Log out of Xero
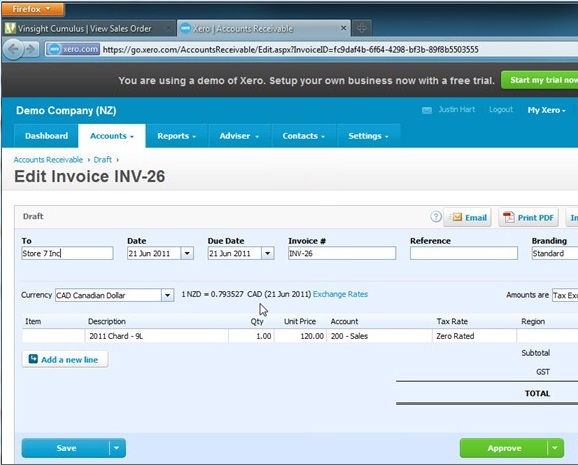Viewport: 578px width, 465px height. tap(501, 110)
